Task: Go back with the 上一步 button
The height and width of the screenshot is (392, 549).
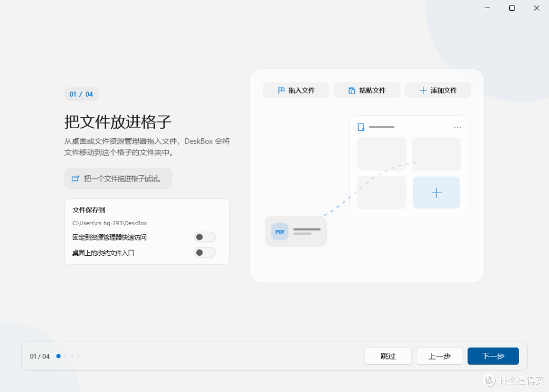Action: [439, 356]
